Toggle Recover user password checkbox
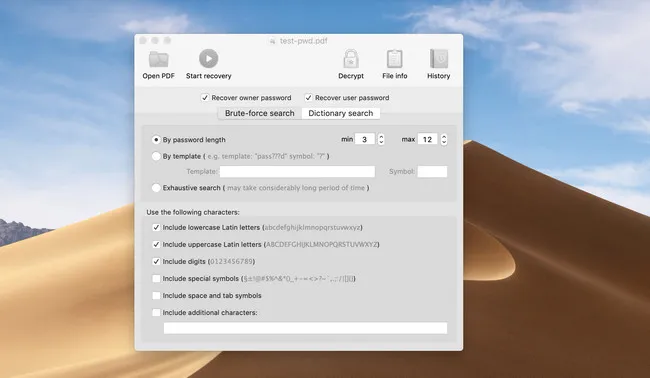650x378 pixels. [308, 98]
